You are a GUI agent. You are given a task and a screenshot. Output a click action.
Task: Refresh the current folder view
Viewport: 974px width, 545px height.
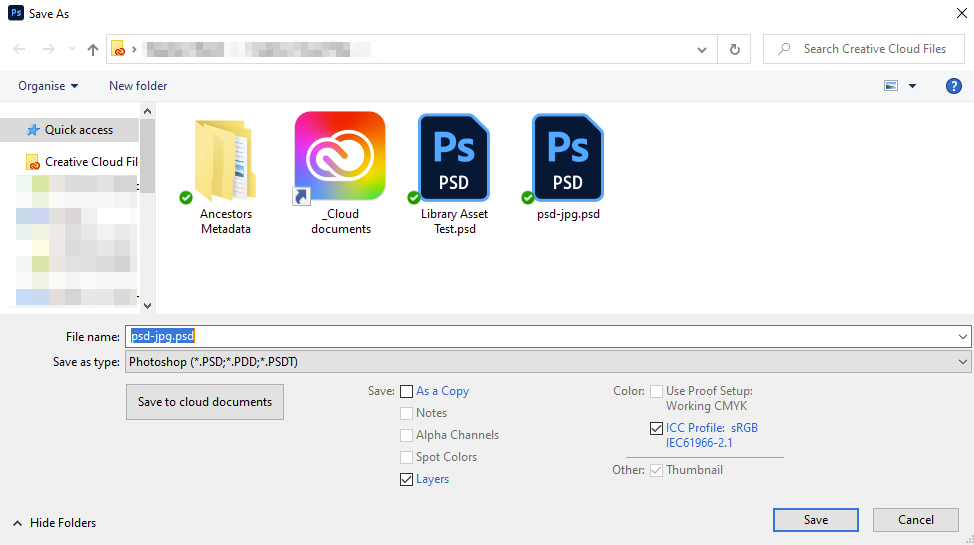click(x=734, y=49)
